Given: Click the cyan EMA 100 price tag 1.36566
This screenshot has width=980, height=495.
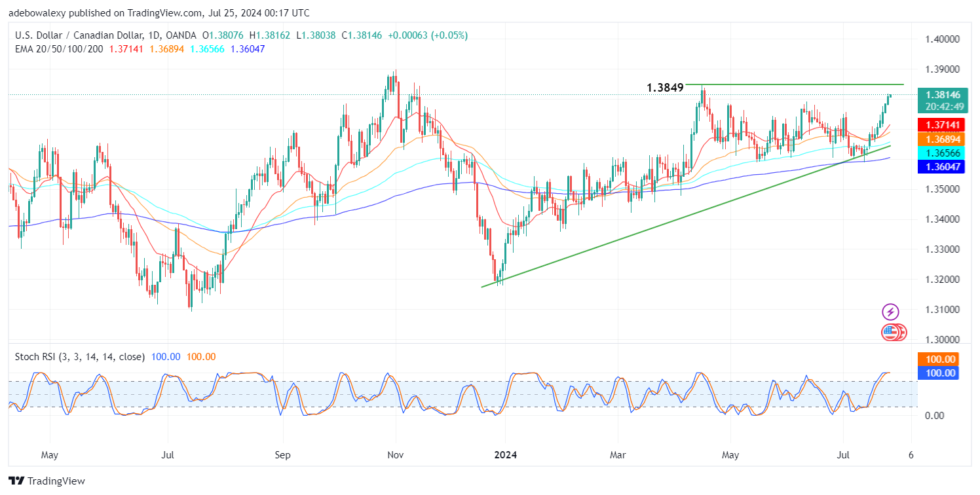Looking at the screenshot, I should pyautogui.click(x=943, y=153).
